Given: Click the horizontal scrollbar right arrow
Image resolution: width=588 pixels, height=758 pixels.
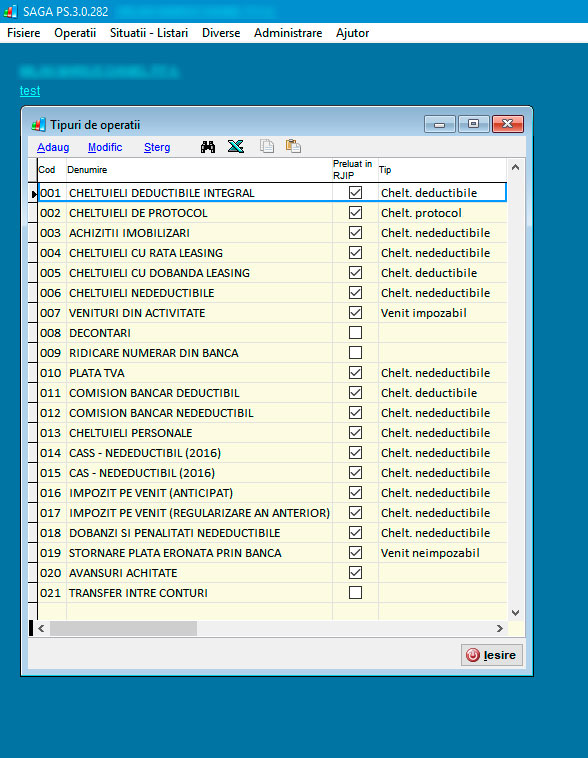Looking at the screenshot, I should (x=500, y=628).
